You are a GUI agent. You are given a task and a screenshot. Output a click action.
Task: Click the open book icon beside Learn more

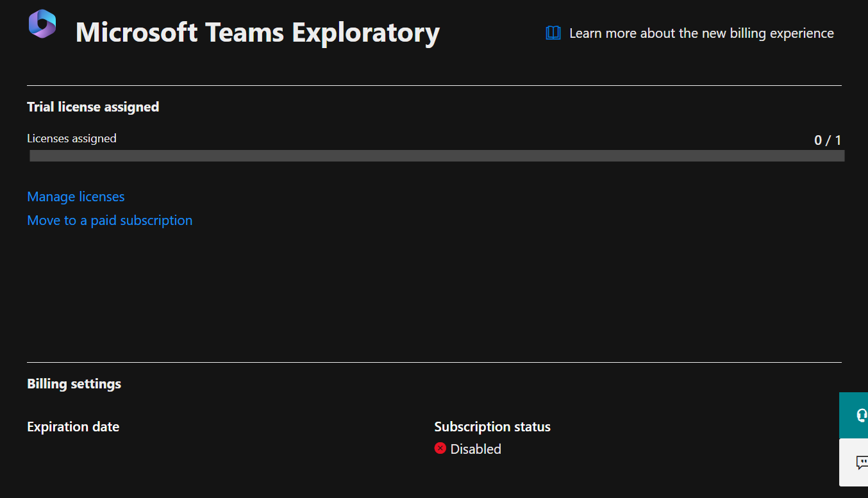[x=553, y=33]
